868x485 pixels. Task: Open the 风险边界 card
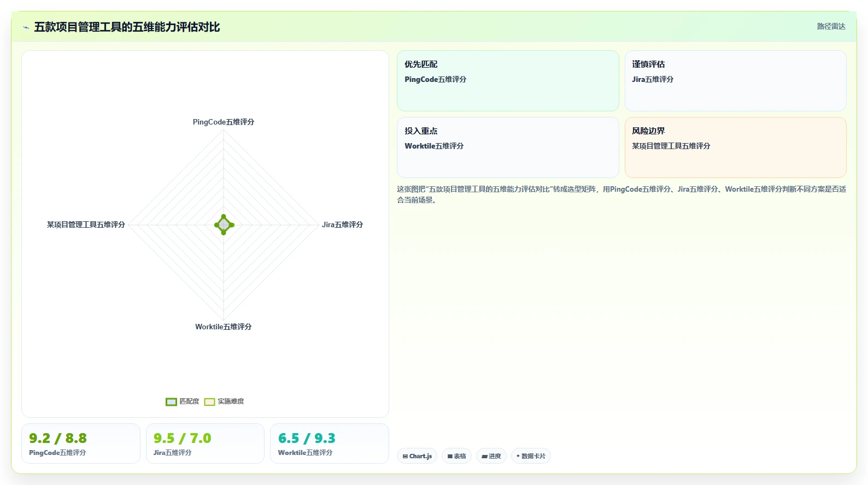point(735,147)
